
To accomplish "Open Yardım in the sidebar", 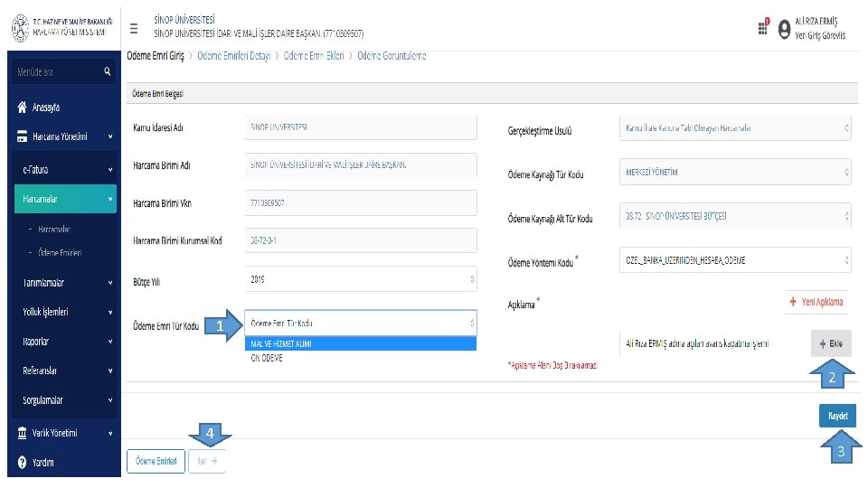I will click(x=42, y=462).
